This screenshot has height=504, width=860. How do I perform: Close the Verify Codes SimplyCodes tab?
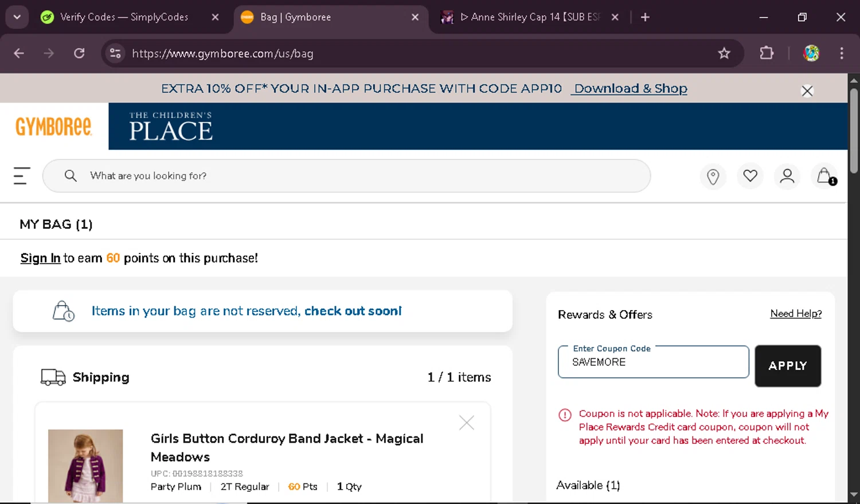[x=216, y=17]
